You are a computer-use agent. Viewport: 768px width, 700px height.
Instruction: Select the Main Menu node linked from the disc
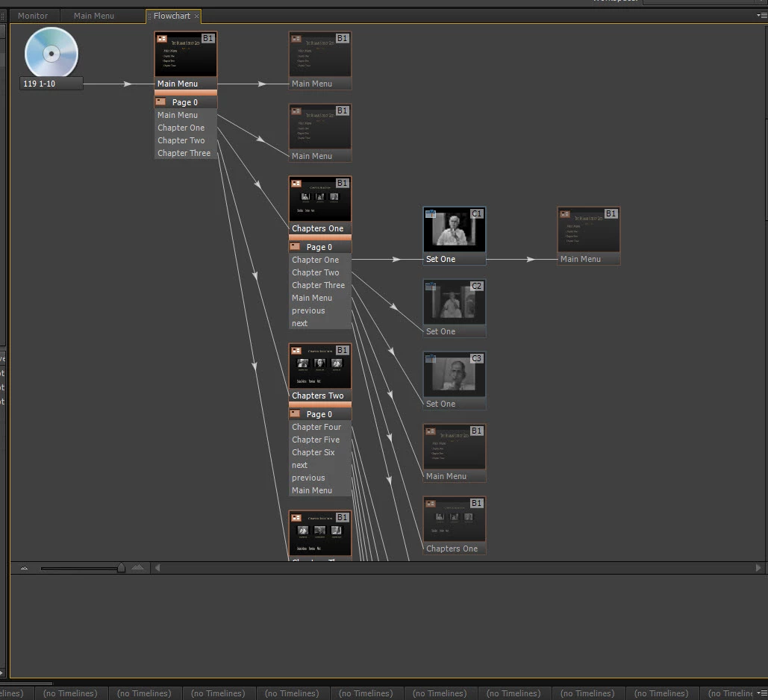coord(186,60)
